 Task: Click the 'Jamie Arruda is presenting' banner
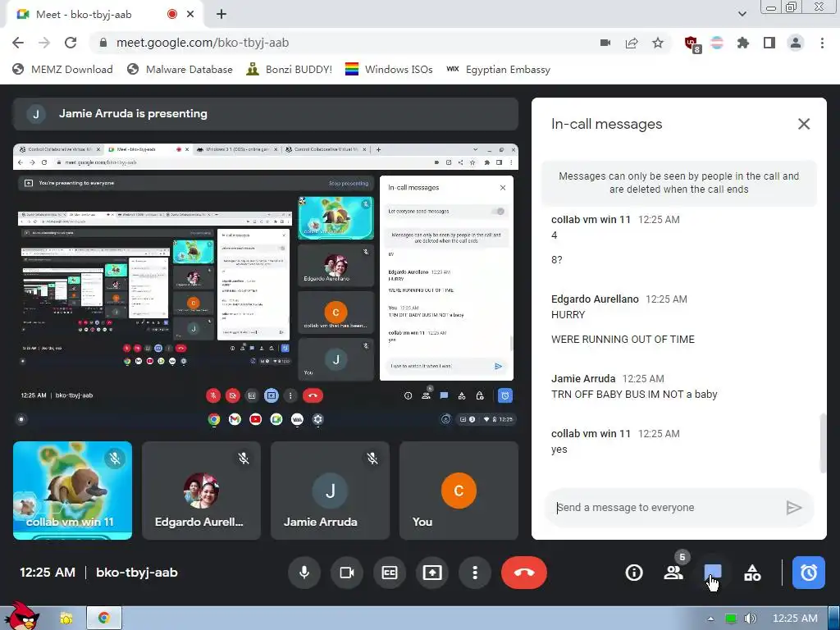click(x=266, y=113)
